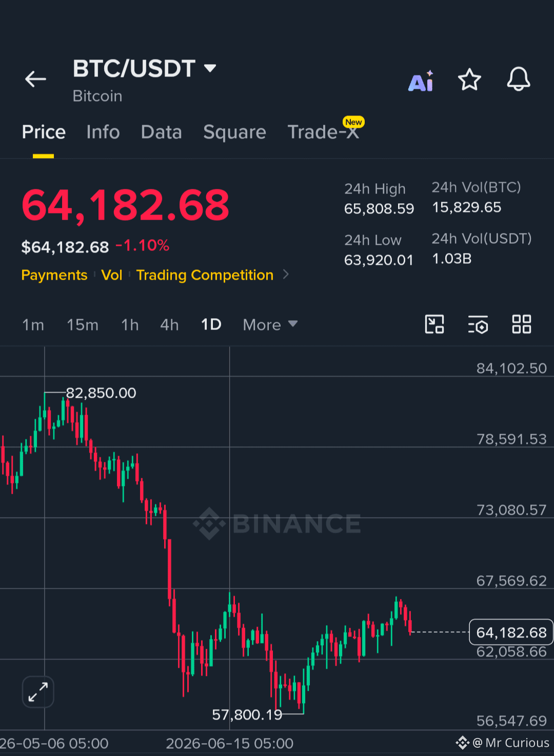554x756 pixels.
Task: Tap the 56,547.69 price axis label
Action: [x=511, y=721]
